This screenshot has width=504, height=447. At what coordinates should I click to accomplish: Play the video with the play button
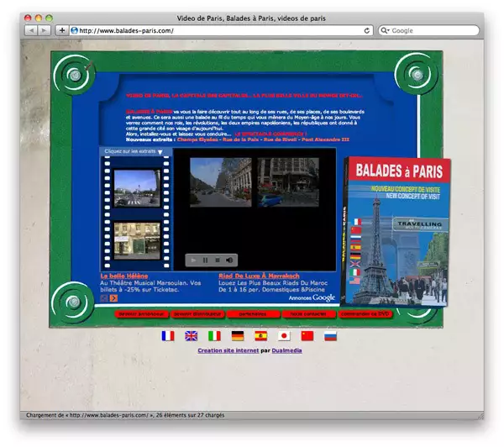pyautogui.click(x=193, y=260)
